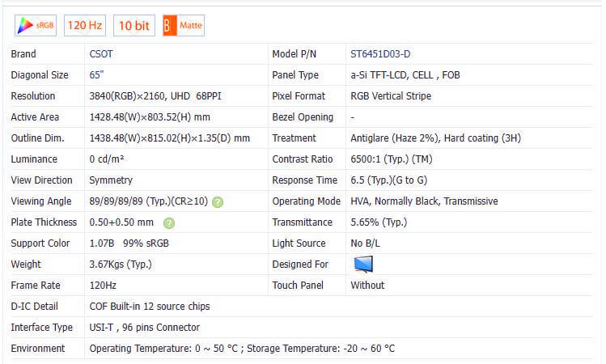
Task: Click the sRGB color gamut badge
Action: (35, 25)
